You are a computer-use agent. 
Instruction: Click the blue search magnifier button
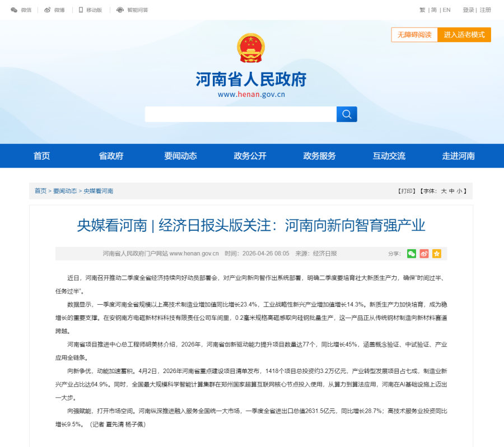point(347,114)
